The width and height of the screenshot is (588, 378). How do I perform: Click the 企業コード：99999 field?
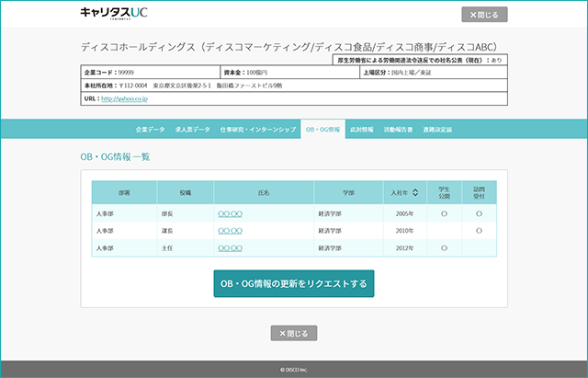pyautogui.click(x=151, y=73)
